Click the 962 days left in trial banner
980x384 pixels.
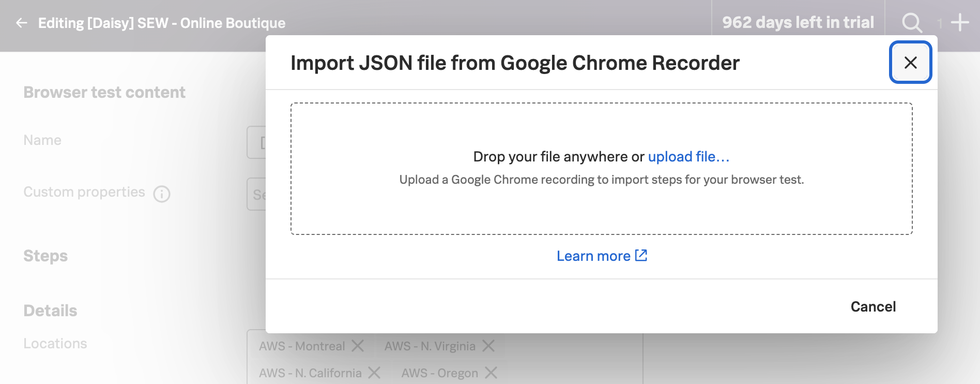[x=798, y=23]
